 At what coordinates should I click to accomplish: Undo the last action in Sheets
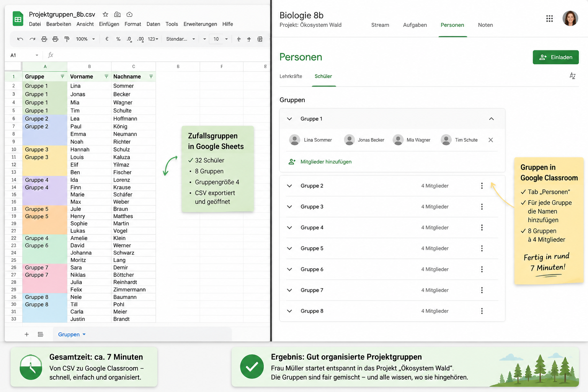tap(20, 39)
